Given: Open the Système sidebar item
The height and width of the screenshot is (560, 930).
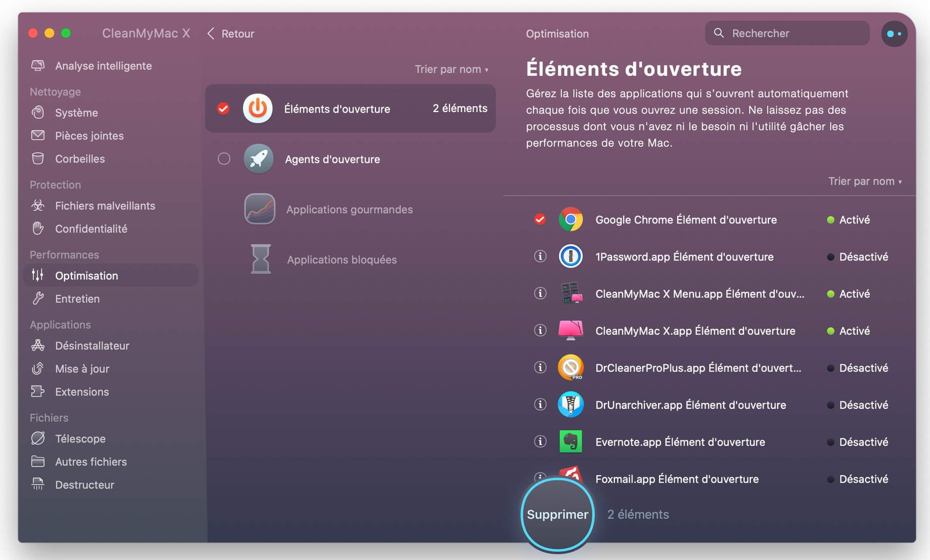Looking at the screenshot, I should pyautogui.click(x=111, y=112).
